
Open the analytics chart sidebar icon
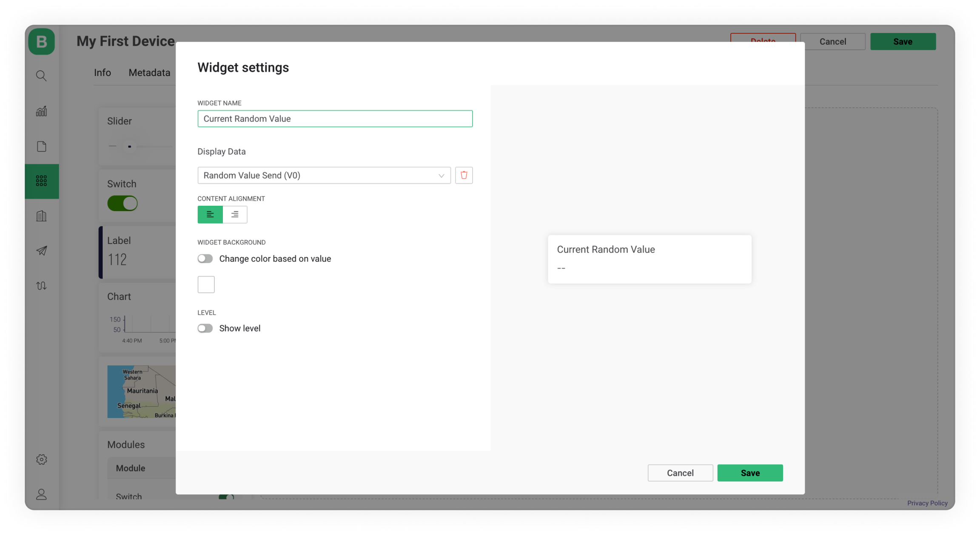(41, 111)
